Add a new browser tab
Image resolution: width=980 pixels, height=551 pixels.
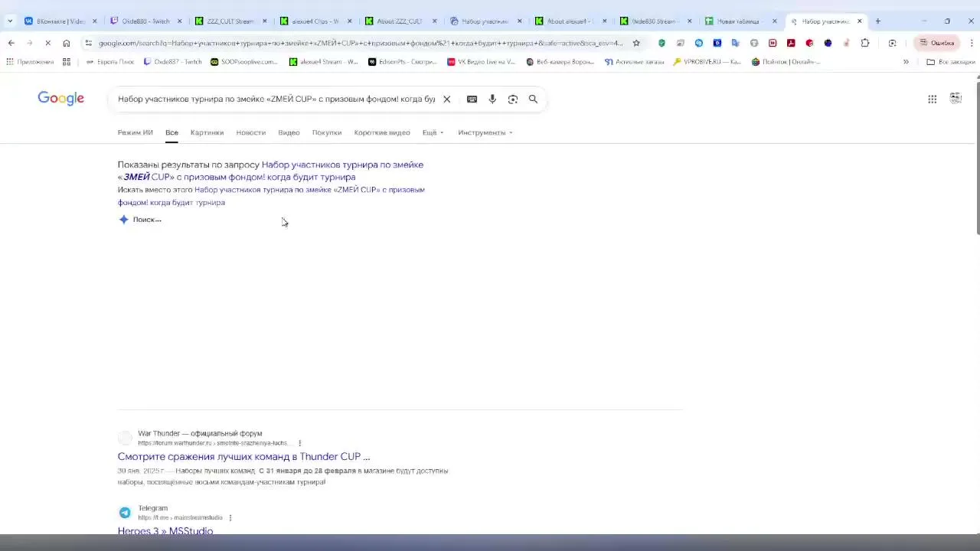pos(877,21)
